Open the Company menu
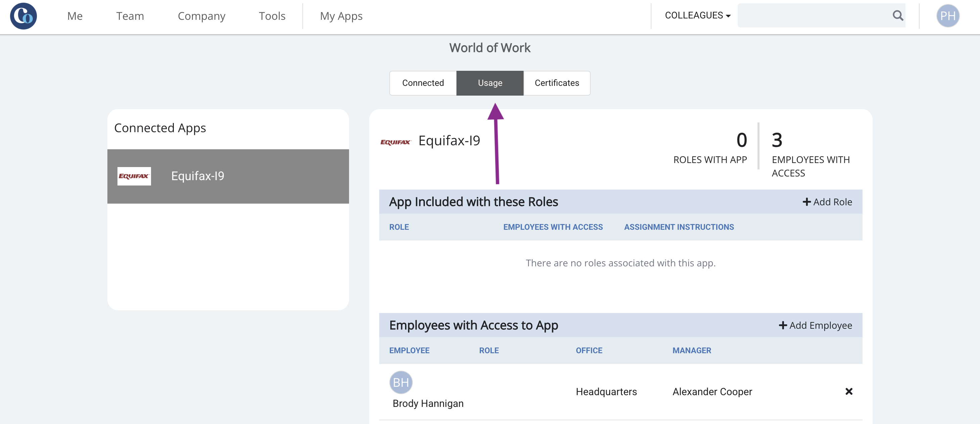Image resolution: width=980 pixels, height=424 pixels. coord(201,16)
